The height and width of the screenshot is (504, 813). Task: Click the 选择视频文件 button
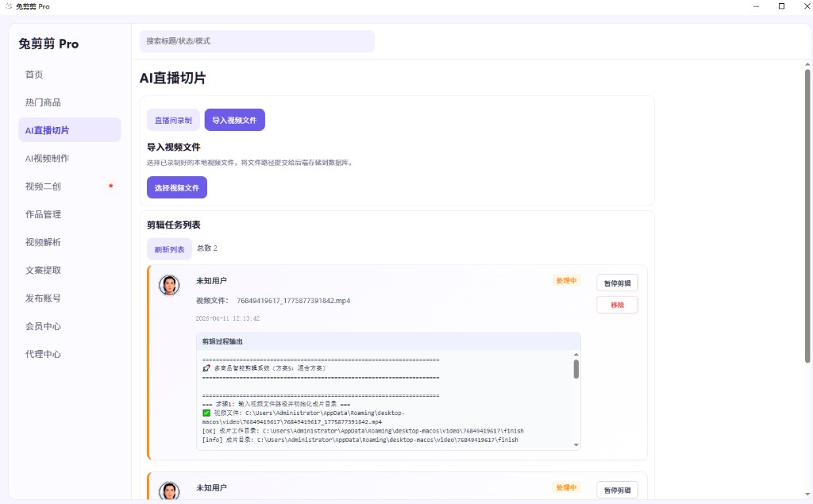tap(176, 187)
